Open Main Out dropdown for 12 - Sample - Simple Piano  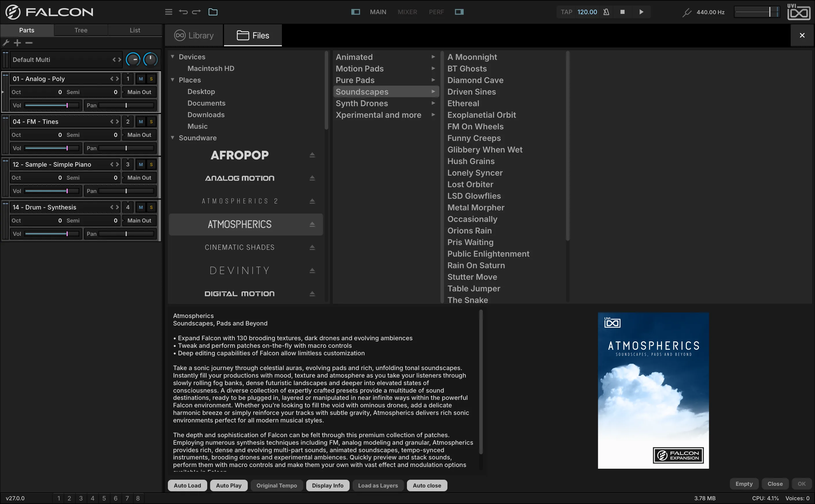[139, 178]
